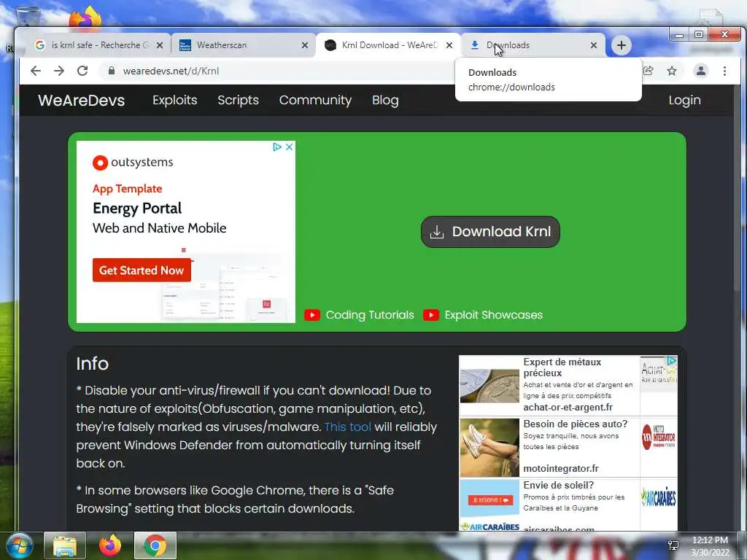This screenshot has width=747, height=560.
Task: Open the Chrome profile avatar
Action: click(701, 71)
